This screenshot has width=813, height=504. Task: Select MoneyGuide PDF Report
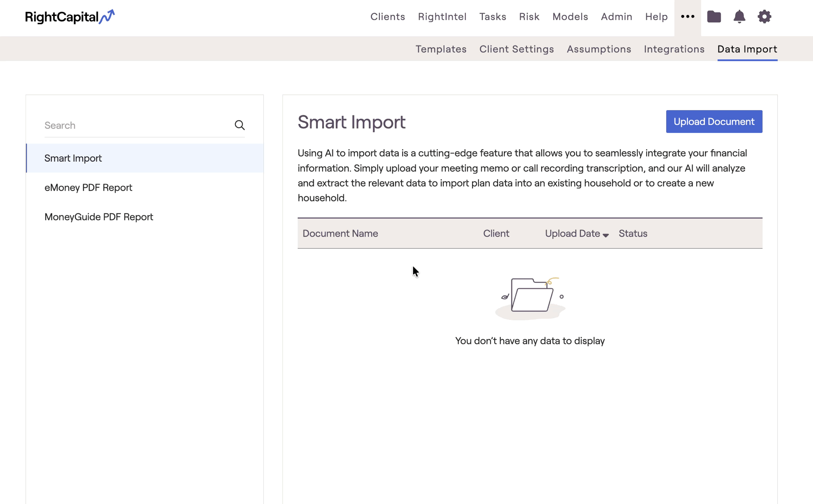click(x=99, y=217)
